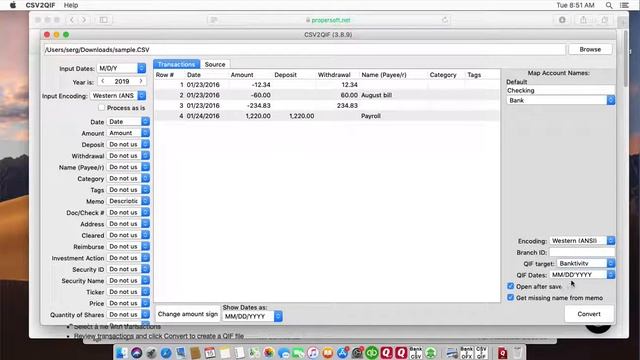Decrease year with left arrow
This screenshot has width=640, height=360.
pyautogui.click(x=103, y=81)
